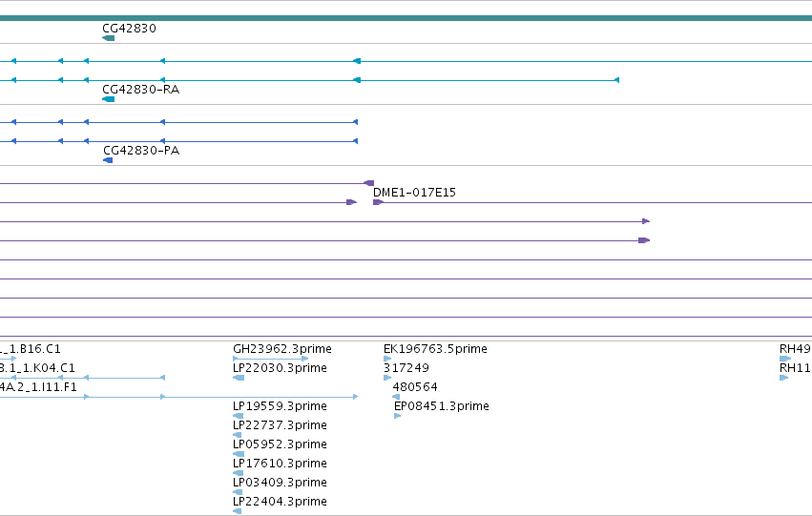812x516 pixels.
Task: Select LP05952.3prime EST label
Action: click(x=281, y=444)
